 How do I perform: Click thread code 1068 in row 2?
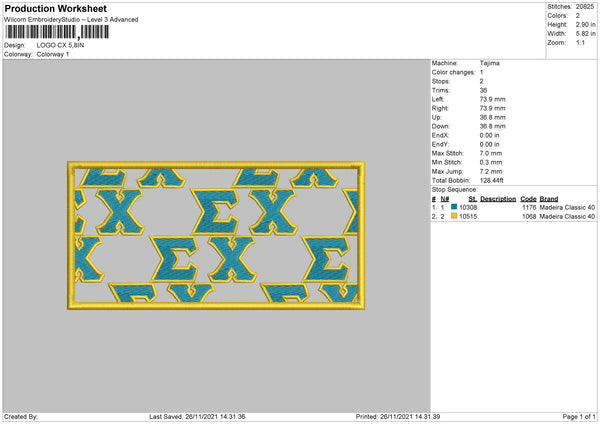(529, 217)
